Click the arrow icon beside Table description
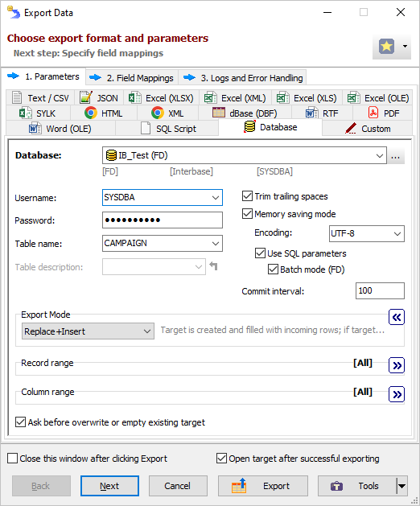 click(213, 266)
